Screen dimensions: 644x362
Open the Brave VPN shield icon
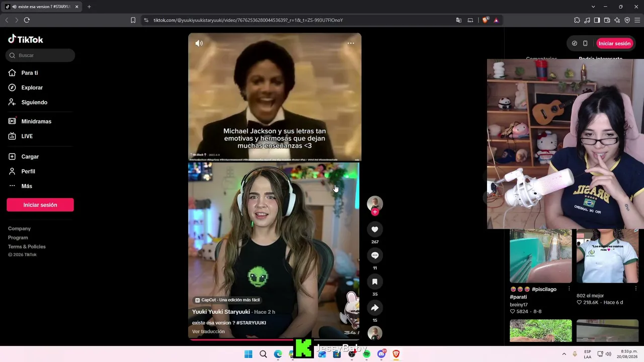click(627, 20)
